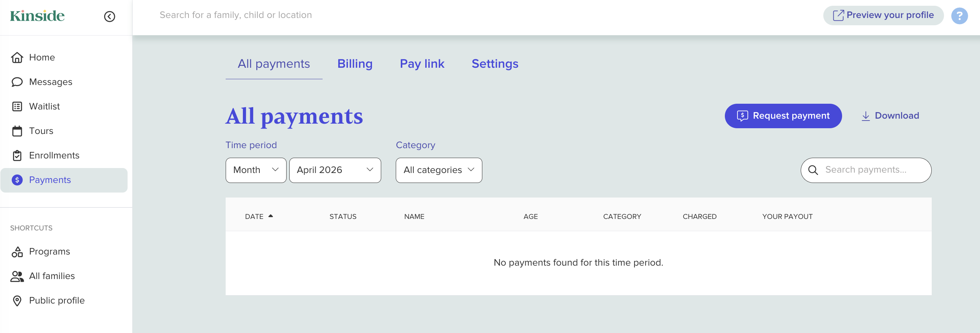
Task: Click the Payments dollar icon
Action: [17, 180]
